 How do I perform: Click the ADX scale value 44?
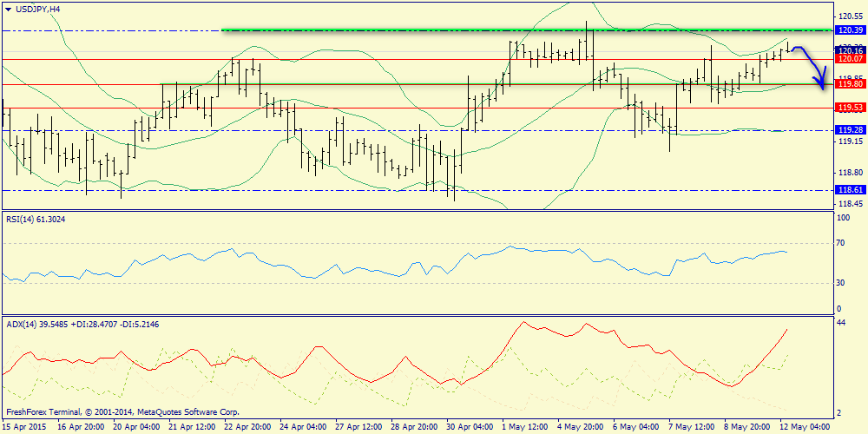(840, 323)
